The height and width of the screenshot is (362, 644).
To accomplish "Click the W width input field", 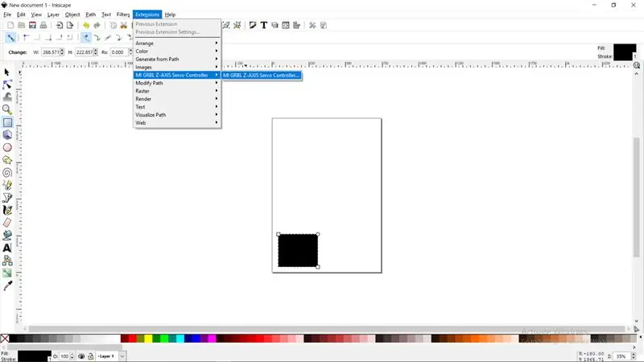I will coord(51,52).
